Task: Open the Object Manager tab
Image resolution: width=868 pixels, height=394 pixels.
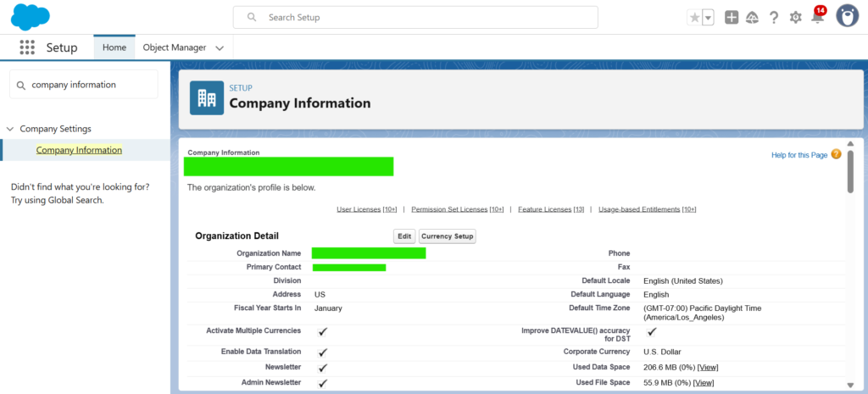Action: (175, 47)
